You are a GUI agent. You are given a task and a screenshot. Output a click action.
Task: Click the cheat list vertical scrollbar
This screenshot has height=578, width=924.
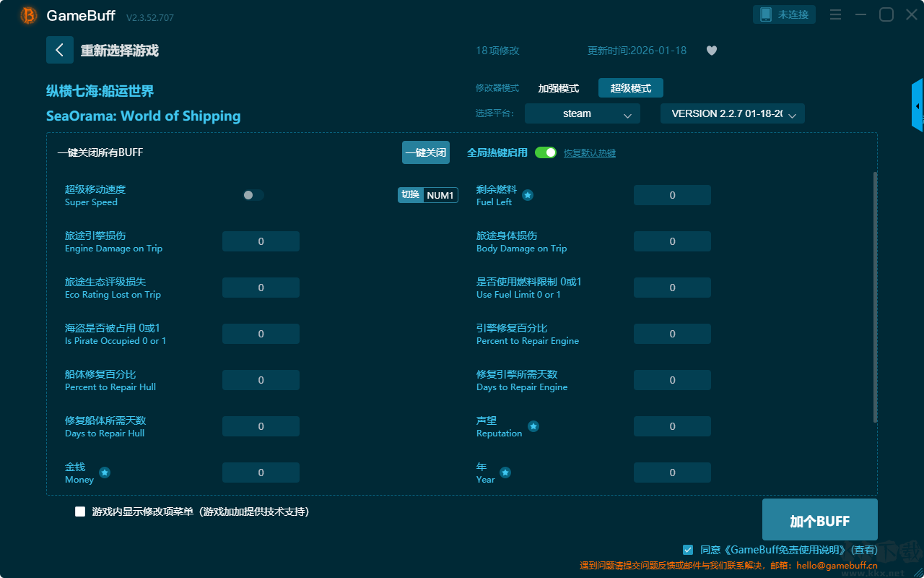875,297
